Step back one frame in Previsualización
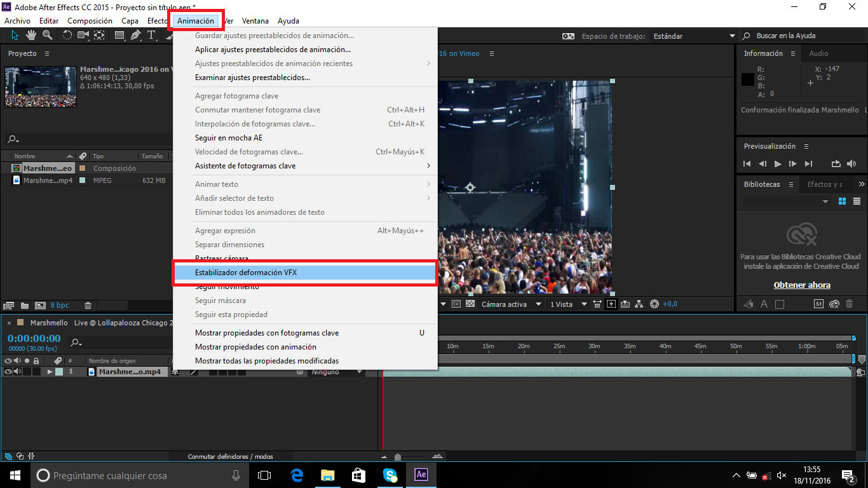Viewport: 868px width, 488px height. [x=763, y=164]
